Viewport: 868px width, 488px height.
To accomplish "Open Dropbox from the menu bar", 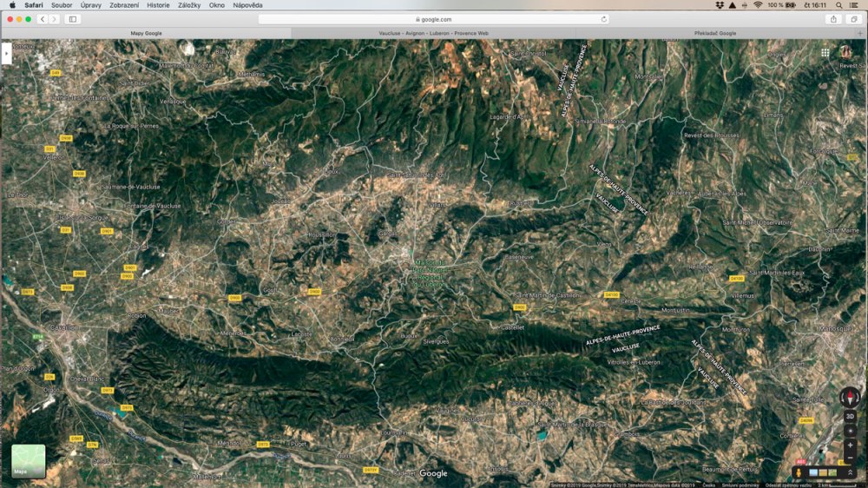I will point(719,5).
